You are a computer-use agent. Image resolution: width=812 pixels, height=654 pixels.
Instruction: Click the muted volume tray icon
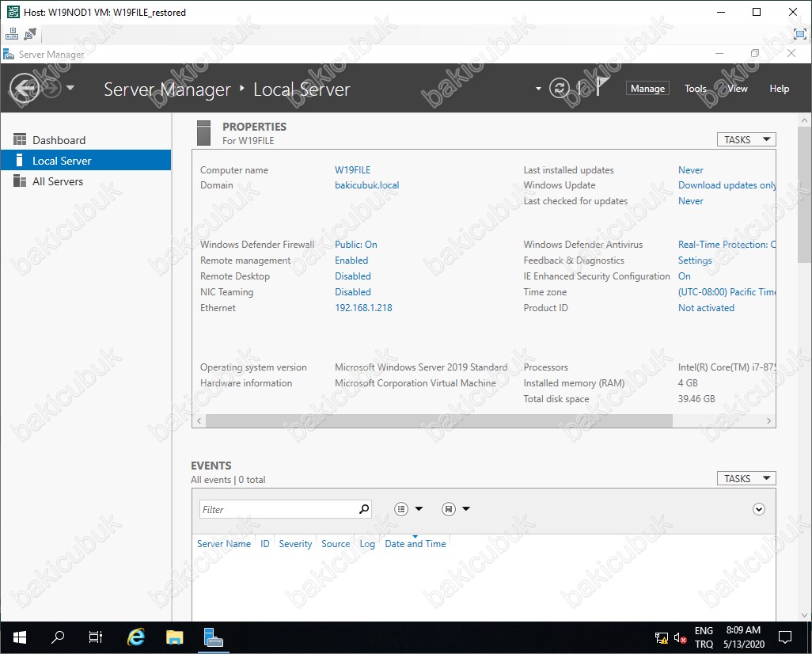click(680, 638)
